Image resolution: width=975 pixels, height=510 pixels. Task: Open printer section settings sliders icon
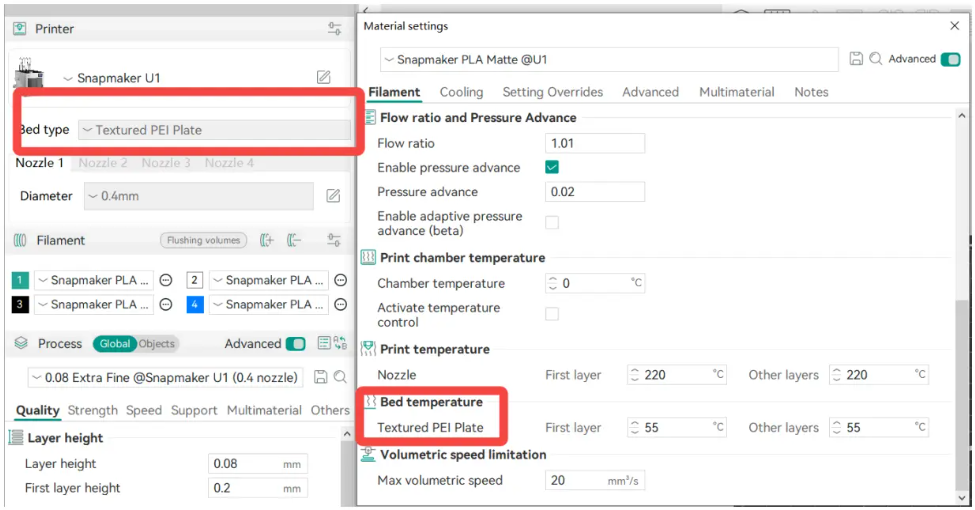(x=335, y=29)
